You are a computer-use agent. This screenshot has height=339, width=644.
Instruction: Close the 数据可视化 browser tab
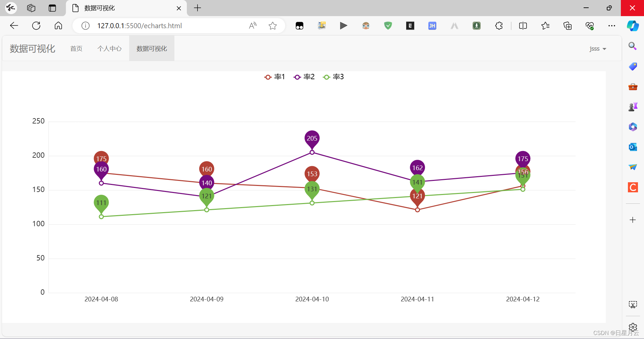pos(179,8)
